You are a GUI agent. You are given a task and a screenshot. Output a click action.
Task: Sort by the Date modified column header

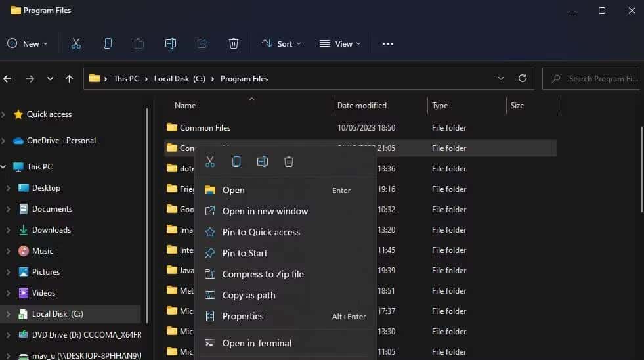coord(362,106)
